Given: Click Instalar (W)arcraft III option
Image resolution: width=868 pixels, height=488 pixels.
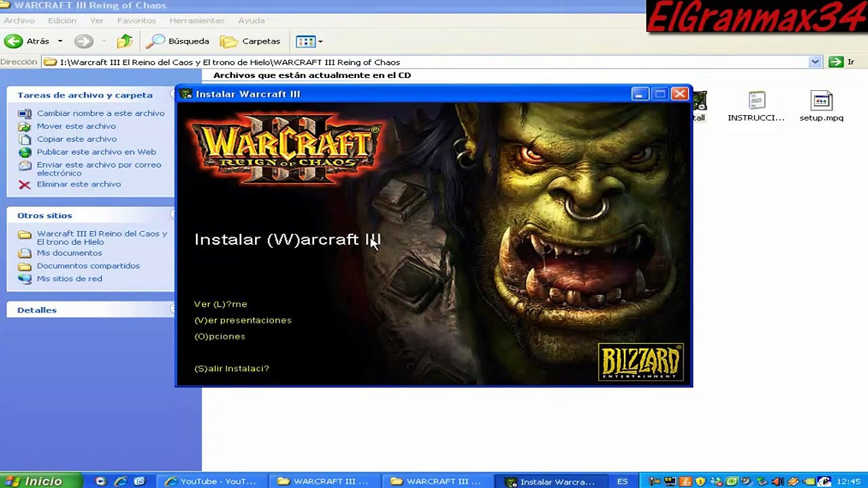Looking at the screenshot, I should coord(288,239).
